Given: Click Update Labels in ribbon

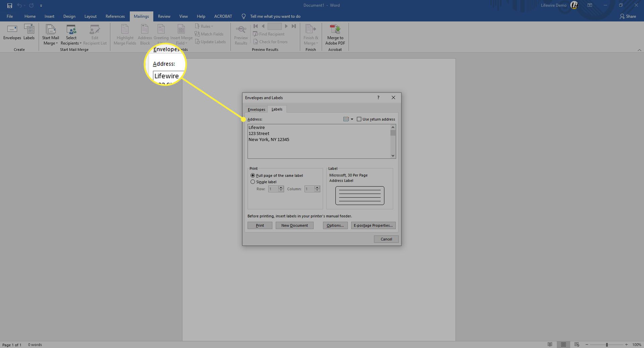Looking at the screenshot, I should [210, 42].
